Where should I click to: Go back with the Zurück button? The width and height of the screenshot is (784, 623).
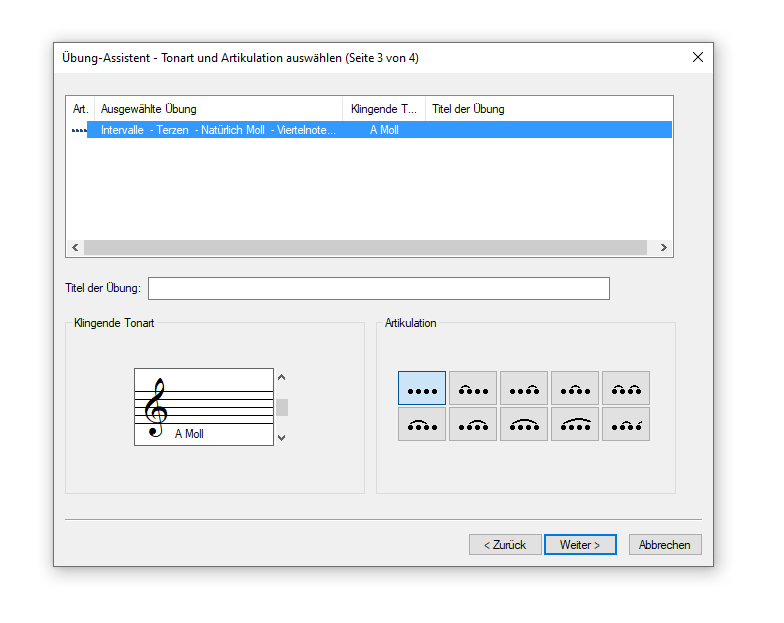(505, 544)
